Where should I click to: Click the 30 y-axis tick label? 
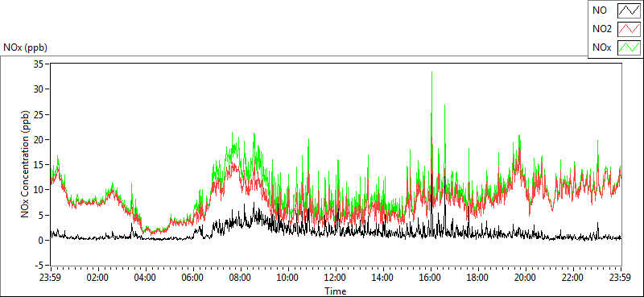pyautogui.click(x=39, y=89)
